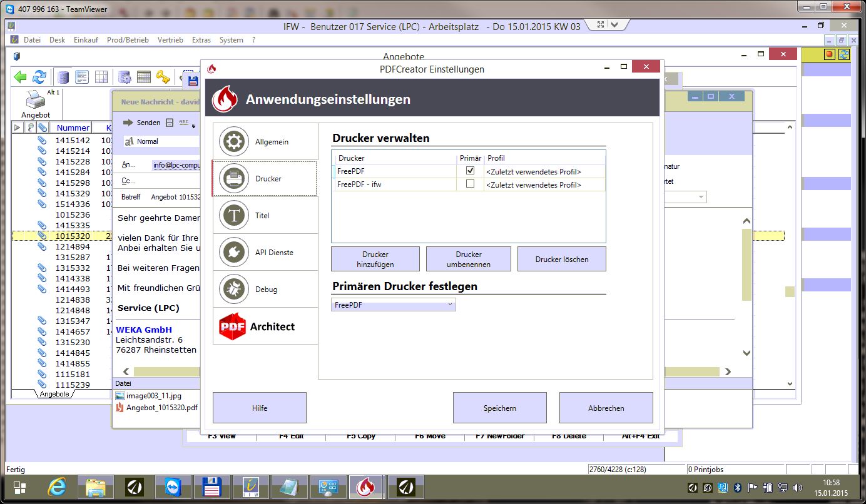The image size is (866, 504).
Task: Click the green back arrow in IFW toolbar
Action: [21, 77]
